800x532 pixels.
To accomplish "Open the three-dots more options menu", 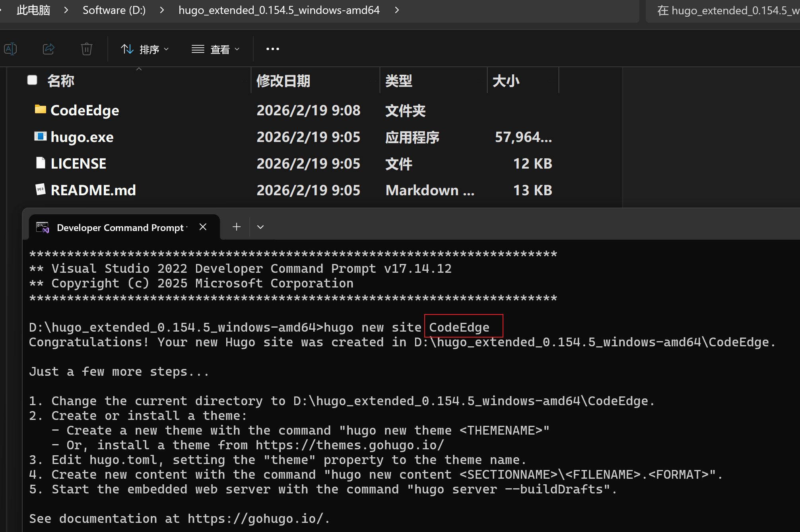I will click(x=272, y=49).
